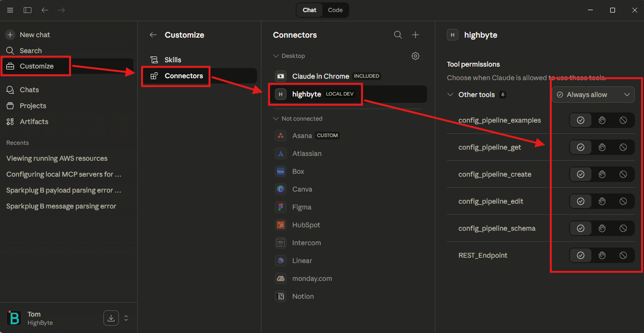
Task: Click the download icon beside Tom
Action: [111, 318]
